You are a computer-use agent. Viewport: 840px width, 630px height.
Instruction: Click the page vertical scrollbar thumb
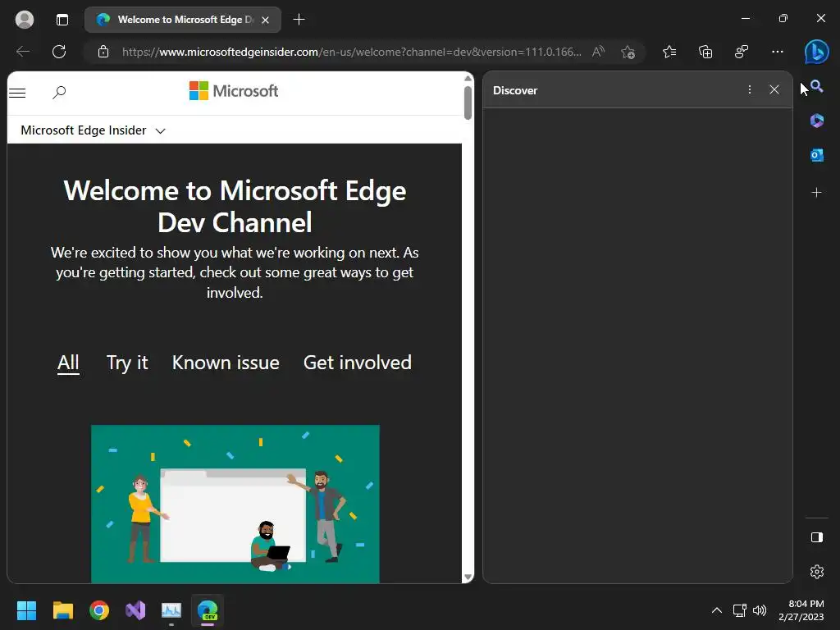tap(468, 103)
